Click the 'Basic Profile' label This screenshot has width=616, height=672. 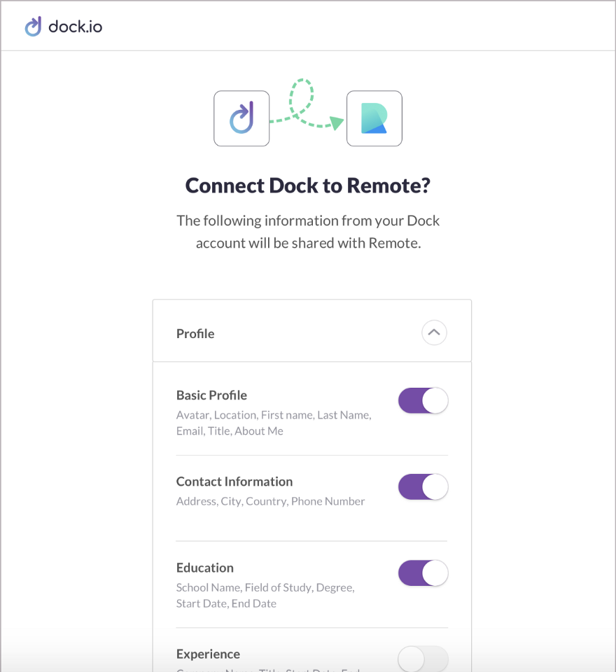coord(212,395)
